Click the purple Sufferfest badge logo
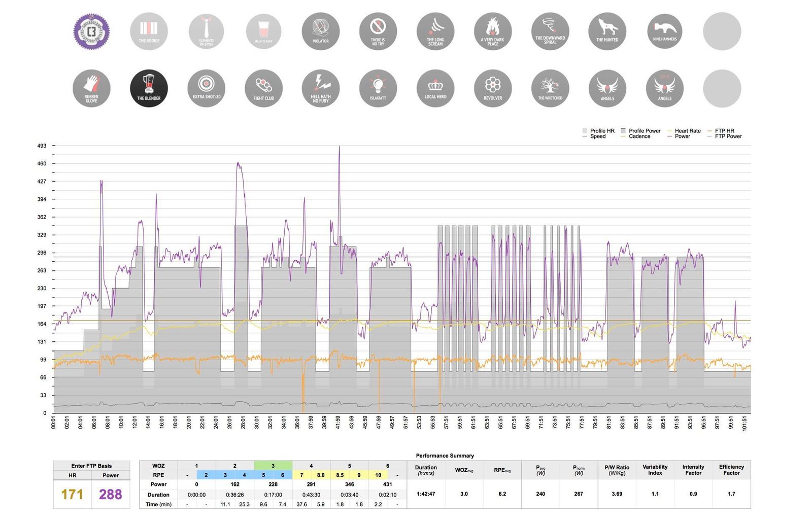The width and height of the screenshot is (812, 525). coord(91,31)
